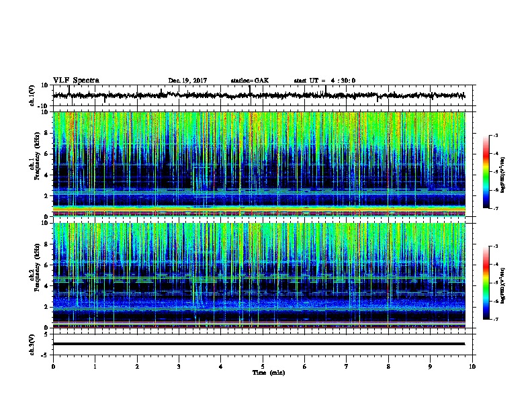This screenshot has width=532, height=411.
Task: Click inside the ch.1 spectrogram panel
Action: pyautogui.click(x=259, y=164)
